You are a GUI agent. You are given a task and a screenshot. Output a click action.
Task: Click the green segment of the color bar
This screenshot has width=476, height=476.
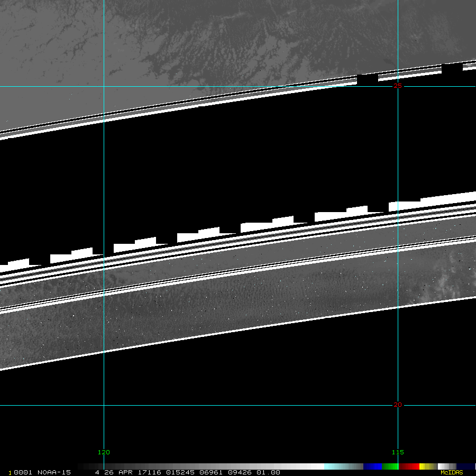click(390, 466)
